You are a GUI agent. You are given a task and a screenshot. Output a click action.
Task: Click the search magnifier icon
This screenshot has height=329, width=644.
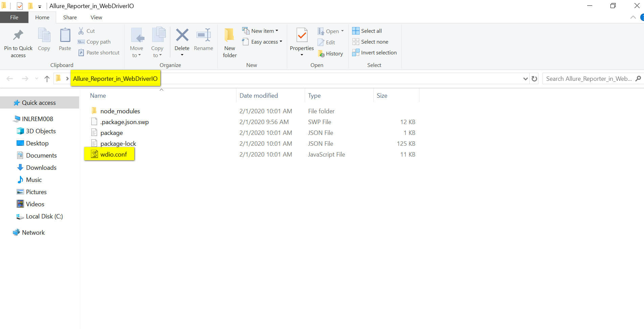(638, 78)
